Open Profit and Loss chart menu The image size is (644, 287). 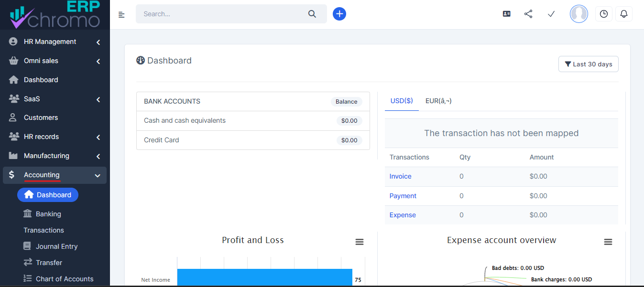click(360, 242)
